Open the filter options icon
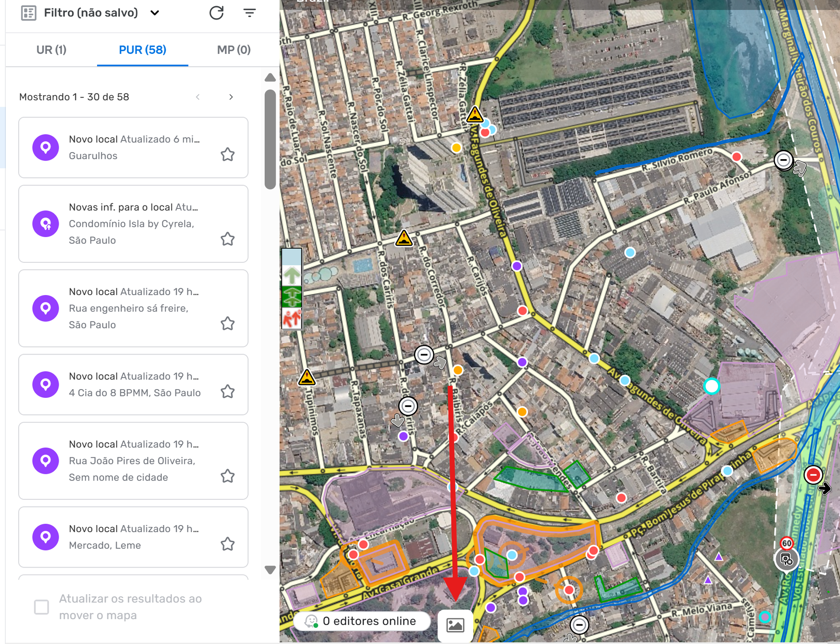Screen dimensions: 840x644 [x=249, y=13]
